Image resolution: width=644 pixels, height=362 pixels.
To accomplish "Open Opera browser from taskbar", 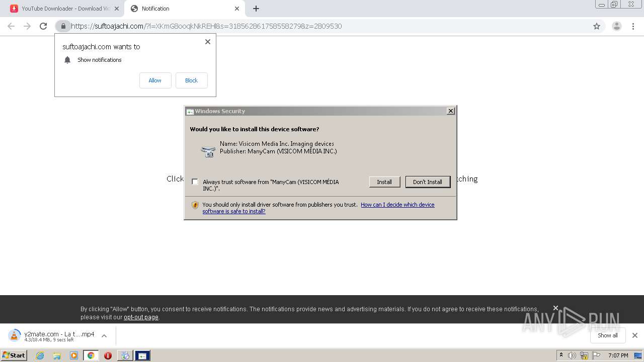I will 108,355.
